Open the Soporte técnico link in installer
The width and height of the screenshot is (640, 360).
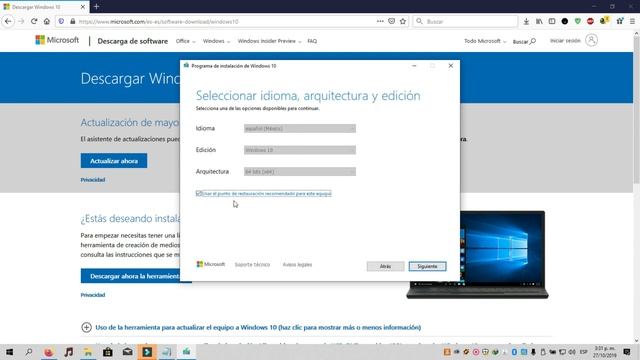point(252,264)
